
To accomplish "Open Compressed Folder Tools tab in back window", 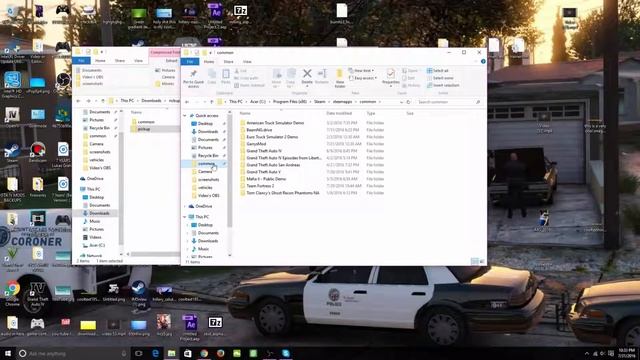I will pyautogui.click(x=164, y=53).
